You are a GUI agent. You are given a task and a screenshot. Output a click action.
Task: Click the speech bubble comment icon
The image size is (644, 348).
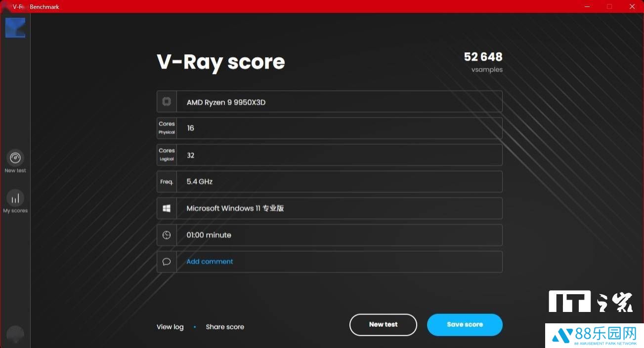(167, 262)
